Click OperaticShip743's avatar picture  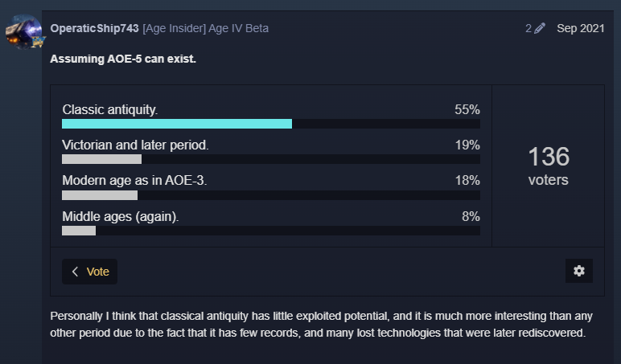coord(23,30)
